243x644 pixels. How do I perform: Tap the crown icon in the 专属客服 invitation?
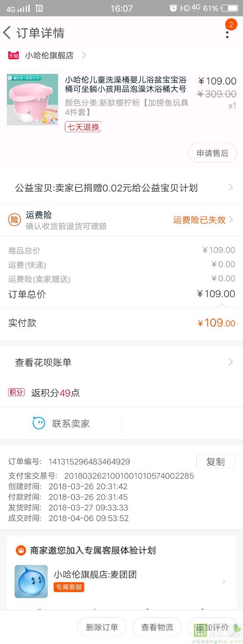coord(21,550)
